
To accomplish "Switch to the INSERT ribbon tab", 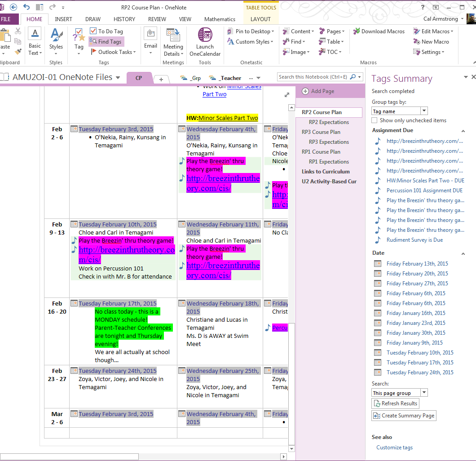I will coord(63,19).
